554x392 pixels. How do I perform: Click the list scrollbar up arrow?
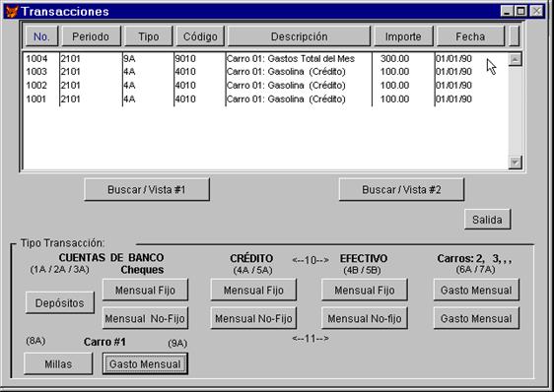tap(516, 60)
